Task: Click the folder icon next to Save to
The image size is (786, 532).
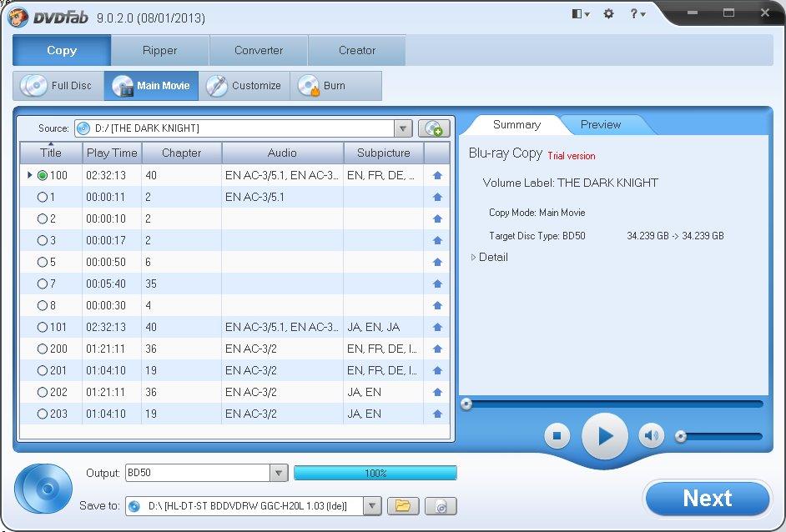Action: pyautogui.click(x=403, y=506)
